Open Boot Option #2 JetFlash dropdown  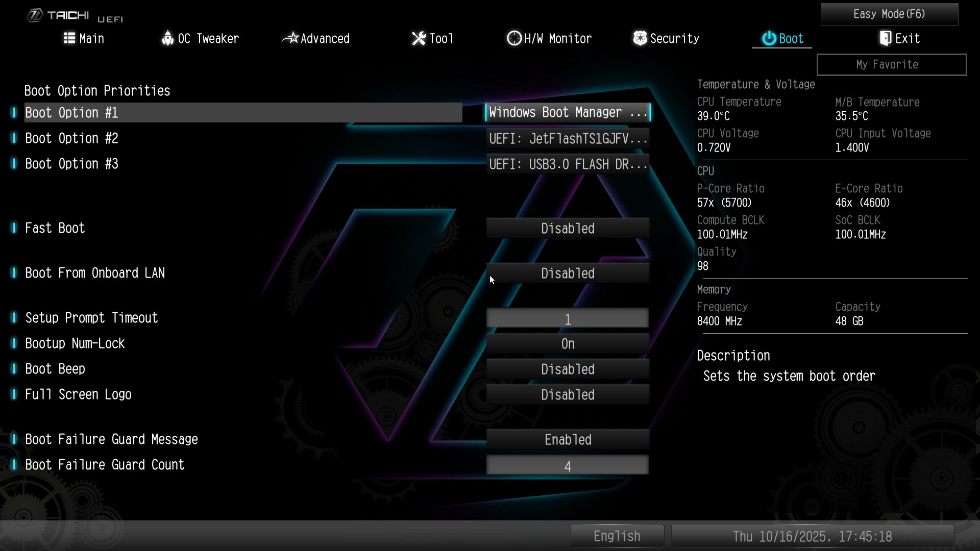coord(567,138)
